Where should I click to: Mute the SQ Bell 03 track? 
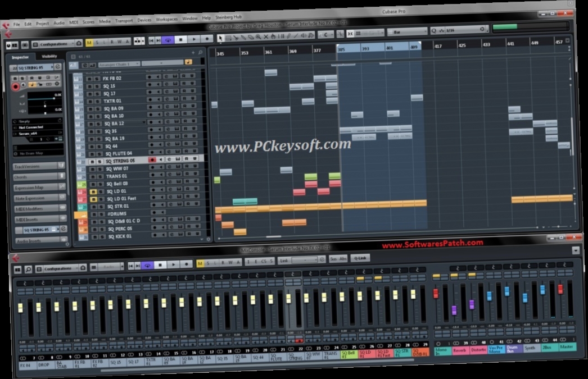pyautogui.click(x=93, y=184)
